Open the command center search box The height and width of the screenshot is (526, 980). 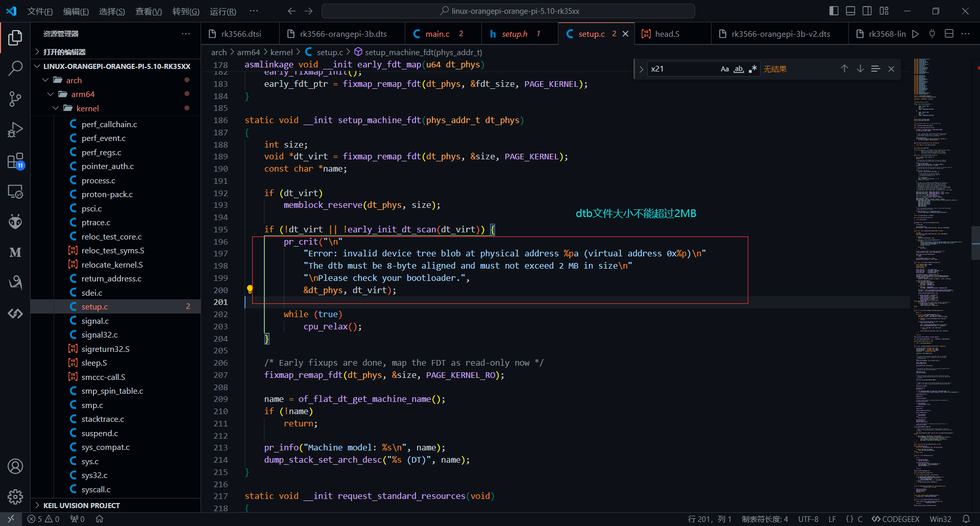pyautogui.click(x=508, y=11)
